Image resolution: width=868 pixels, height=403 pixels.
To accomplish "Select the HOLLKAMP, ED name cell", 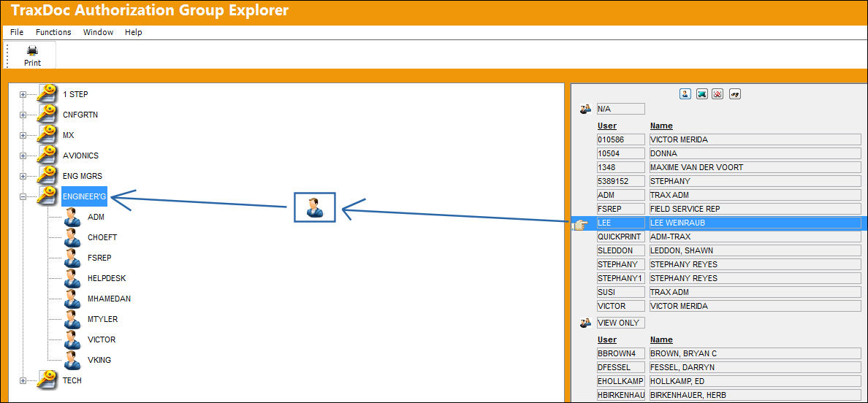I will [x=755, y=381].
